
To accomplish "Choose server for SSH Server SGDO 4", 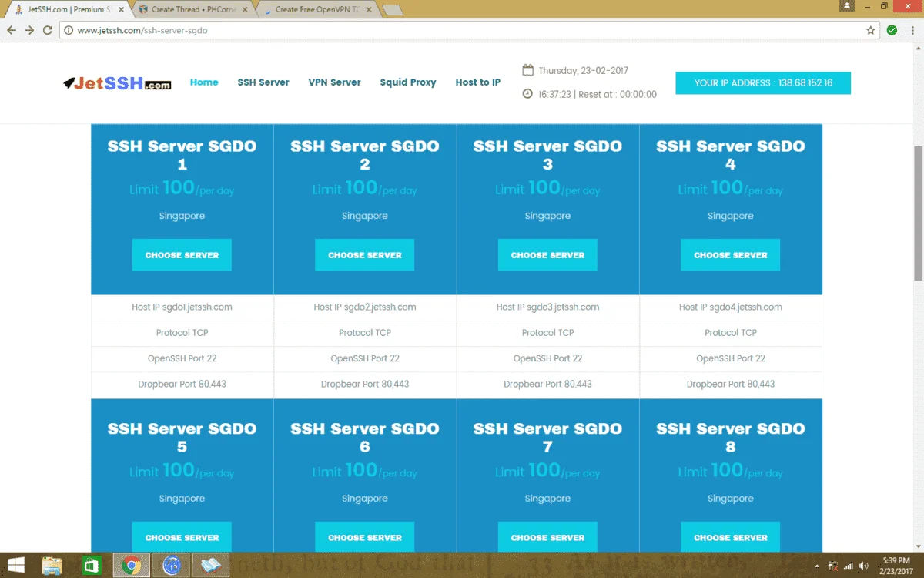I will click(731, 255).
